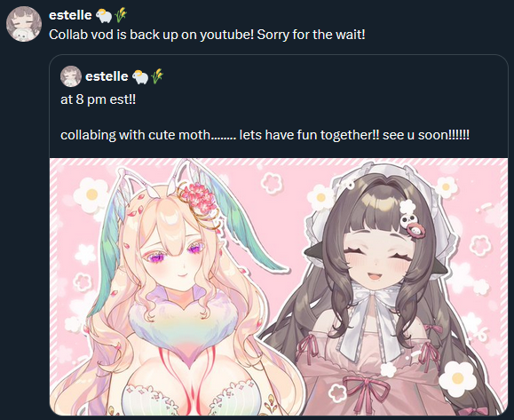This screenshot has height=420, width=514.
Task: Select the 'at 8 pm est!!' line
Action: pos(98,99)
